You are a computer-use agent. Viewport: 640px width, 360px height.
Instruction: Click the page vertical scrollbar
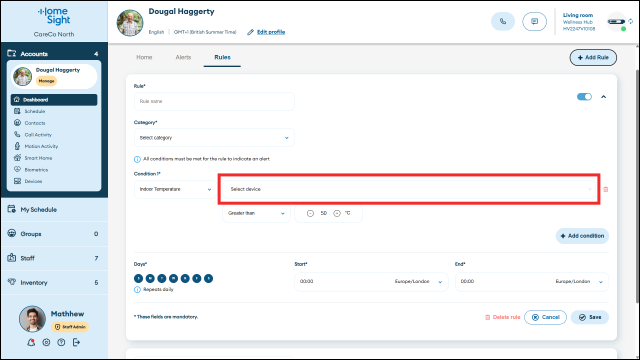pos(637,186)
